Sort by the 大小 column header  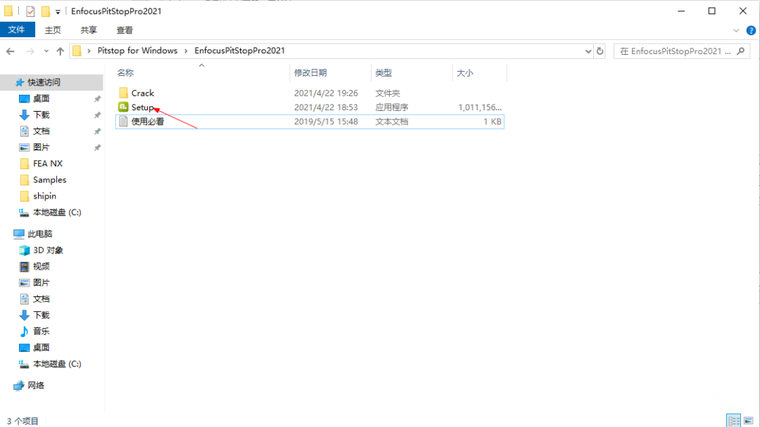click(464, 73)
